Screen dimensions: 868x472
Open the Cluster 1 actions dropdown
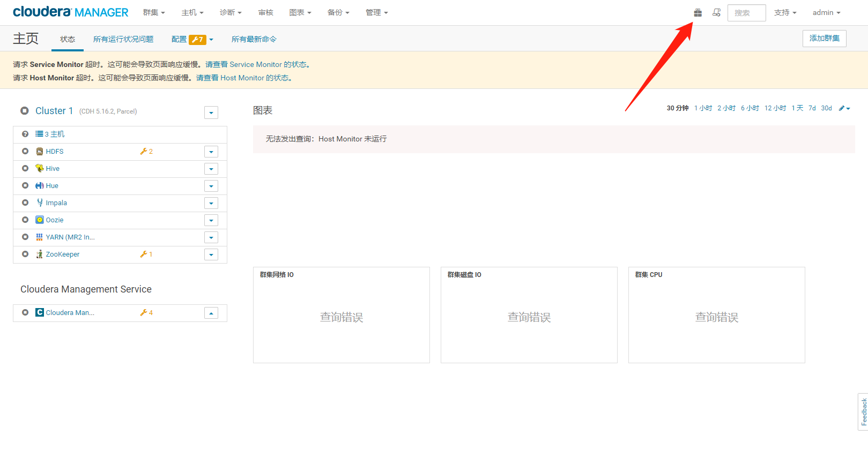211,113
